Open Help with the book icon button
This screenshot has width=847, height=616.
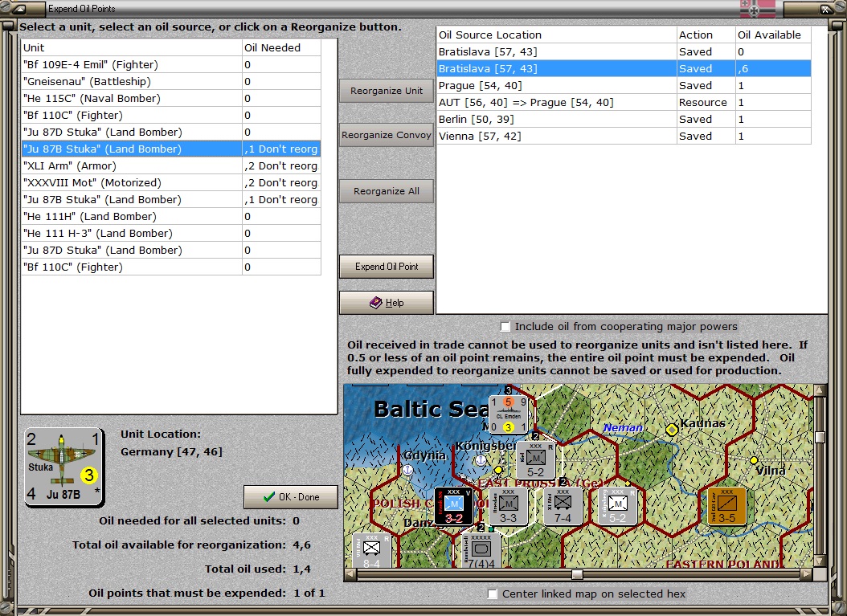(387, 303)
